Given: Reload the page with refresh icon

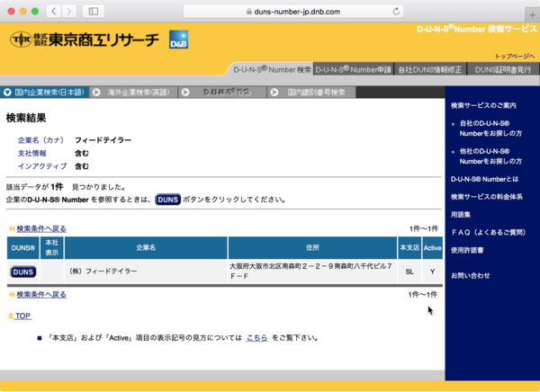Looking at the screenshot, I should [x=396, y=12].
